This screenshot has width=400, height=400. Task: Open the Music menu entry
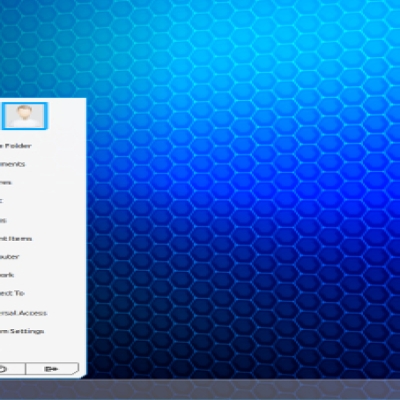tap(2, 201)
